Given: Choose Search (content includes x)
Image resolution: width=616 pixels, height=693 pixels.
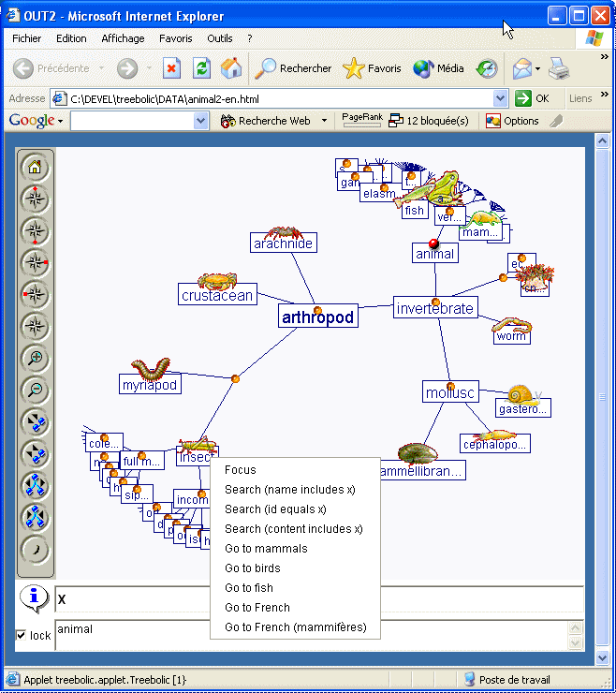Looking at the screenshot, I should click(x=295, y=529).
